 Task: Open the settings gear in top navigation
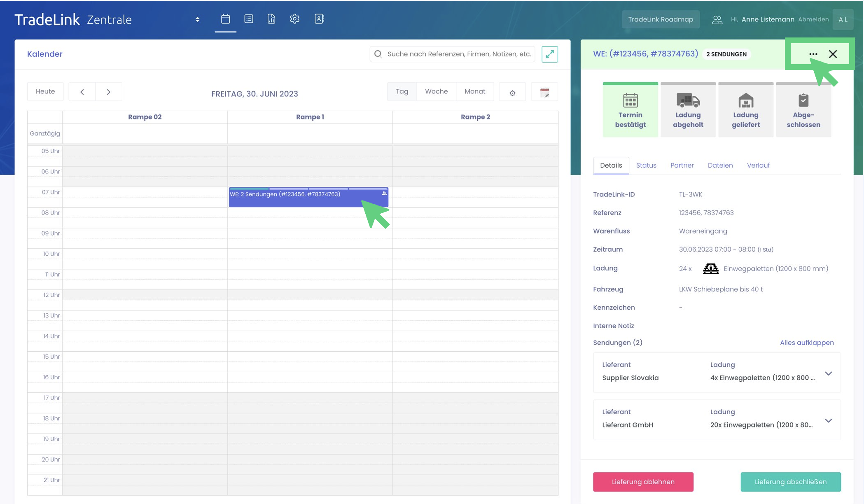pyautogui.click(x=294, y=19)
